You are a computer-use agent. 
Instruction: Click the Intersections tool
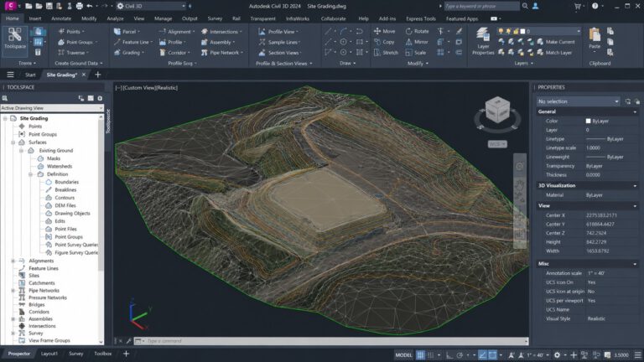221,31
